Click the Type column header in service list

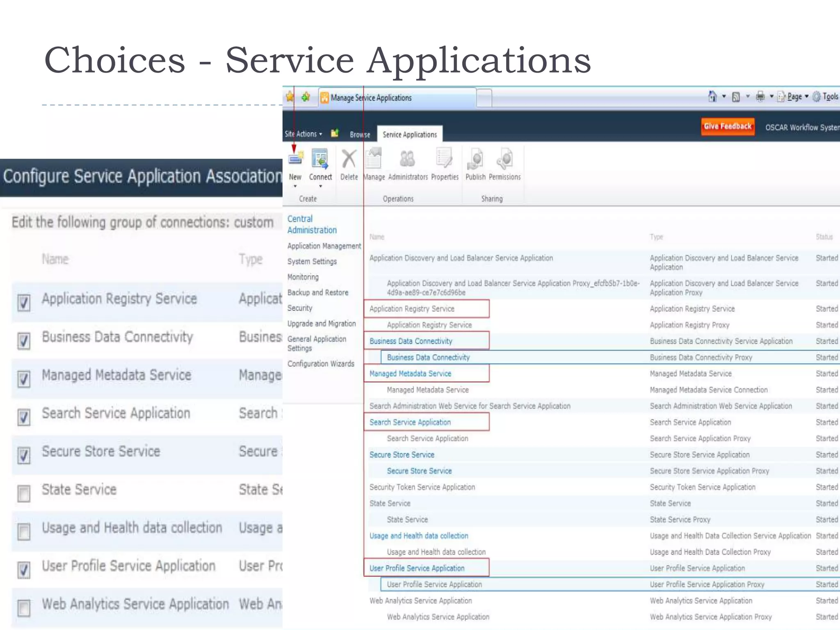pos(656,237)
